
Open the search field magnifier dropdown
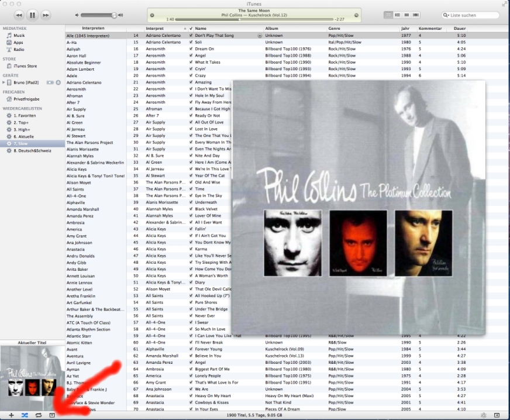pyautogui.click(x=447, y=15)
